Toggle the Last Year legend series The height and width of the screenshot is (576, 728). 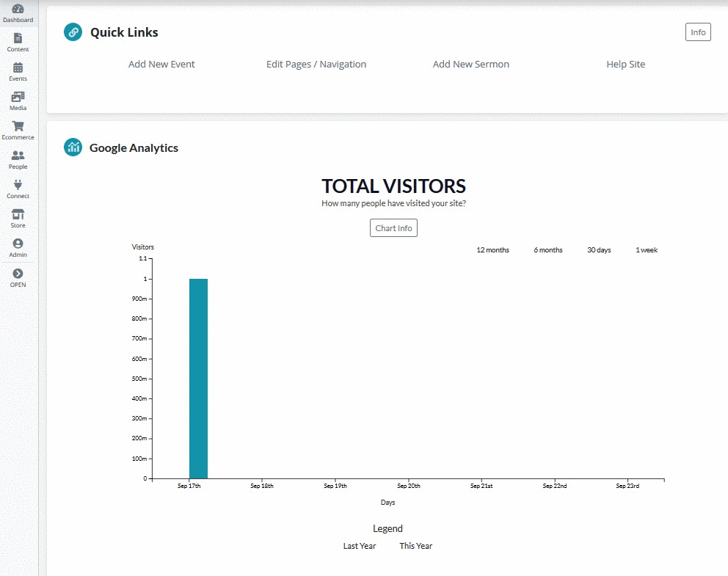click(360, 546)
